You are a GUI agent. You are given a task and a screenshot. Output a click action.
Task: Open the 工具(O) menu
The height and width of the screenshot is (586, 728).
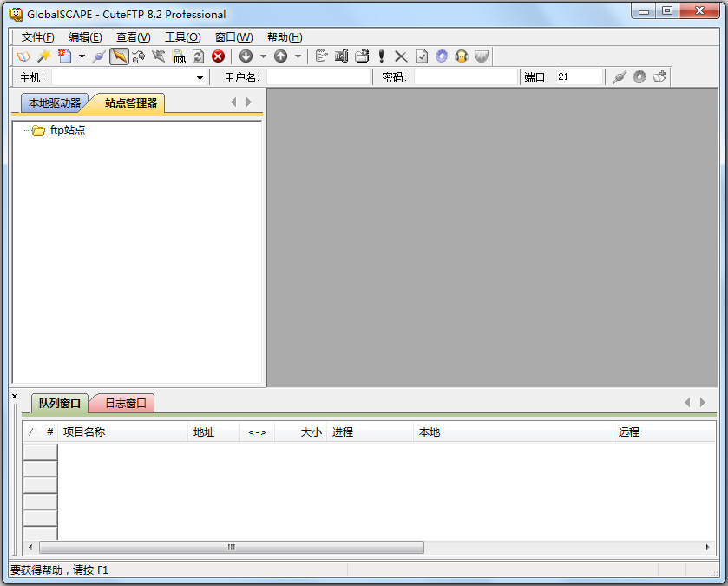coord(182,37)
